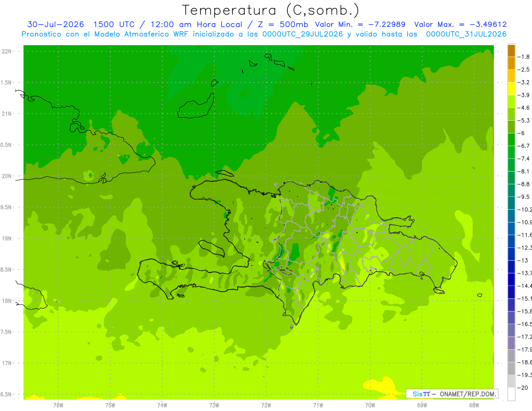Click the "21N" latitude label

point(7,114)
